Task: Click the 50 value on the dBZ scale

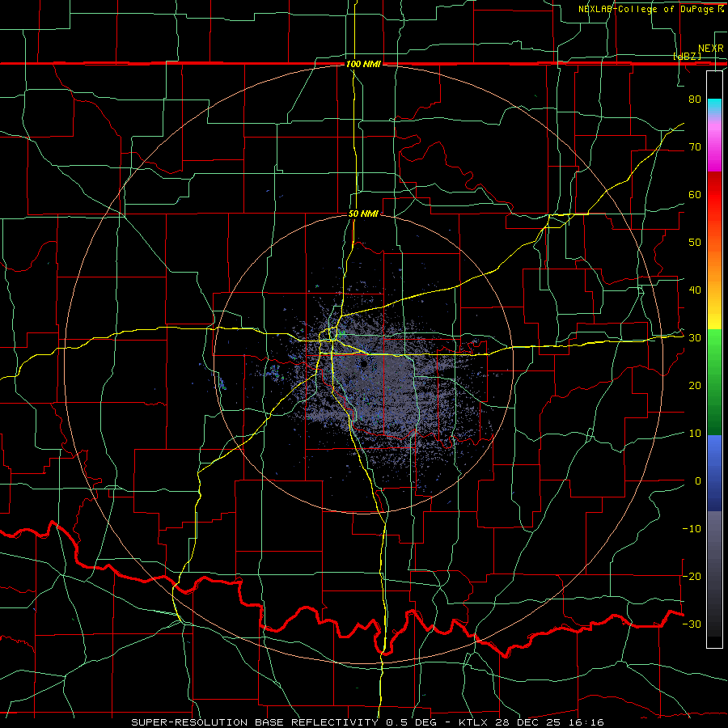Action: [x=695, y=243]
